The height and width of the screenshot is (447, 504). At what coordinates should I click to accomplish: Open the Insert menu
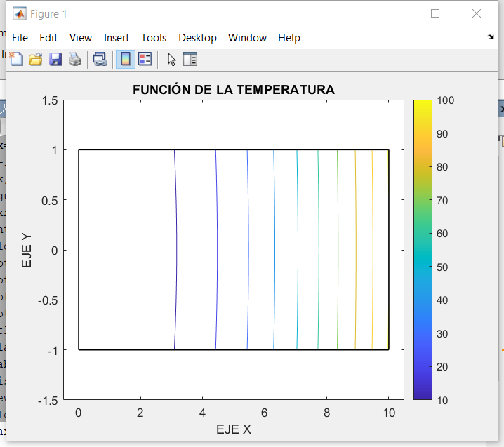tap(117, 38)
